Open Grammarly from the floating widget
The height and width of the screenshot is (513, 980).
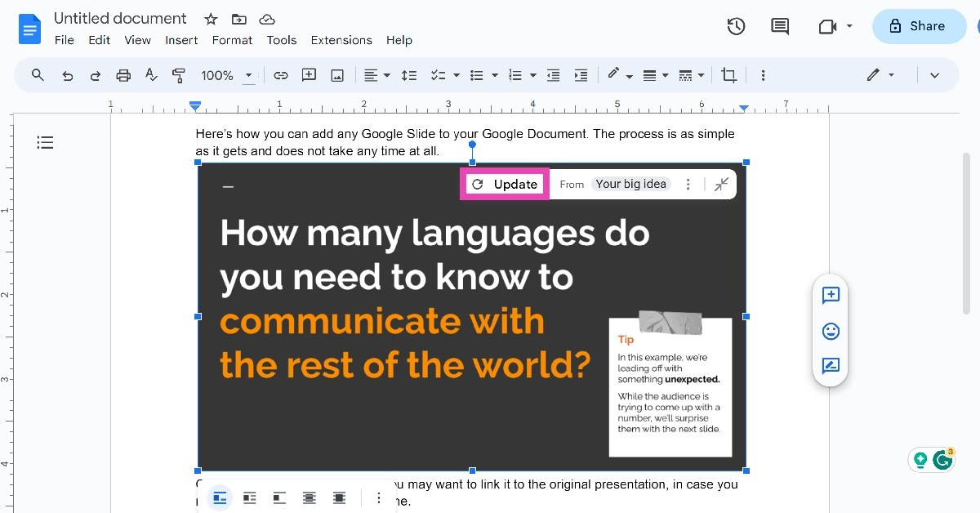point(944,460)
